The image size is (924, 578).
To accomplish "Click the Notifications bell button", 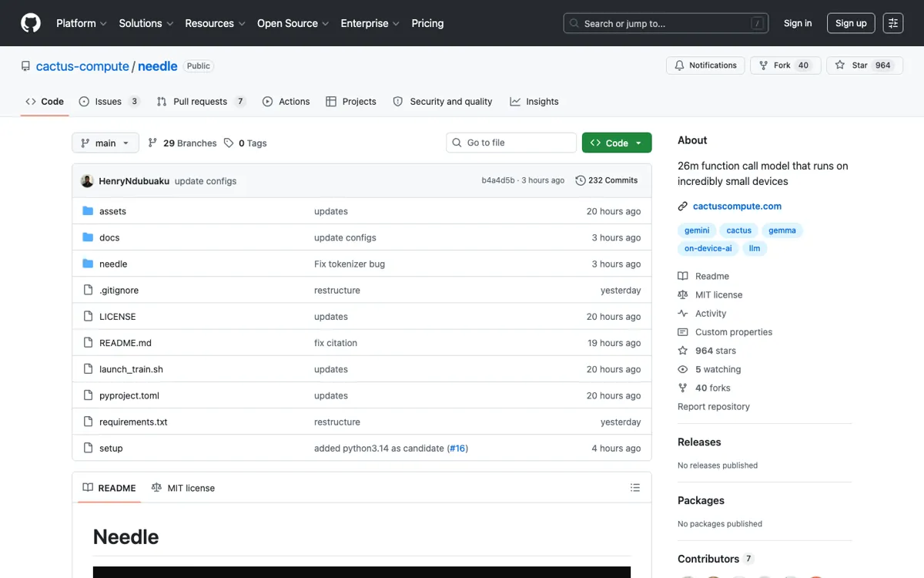I will pos(705,66).
